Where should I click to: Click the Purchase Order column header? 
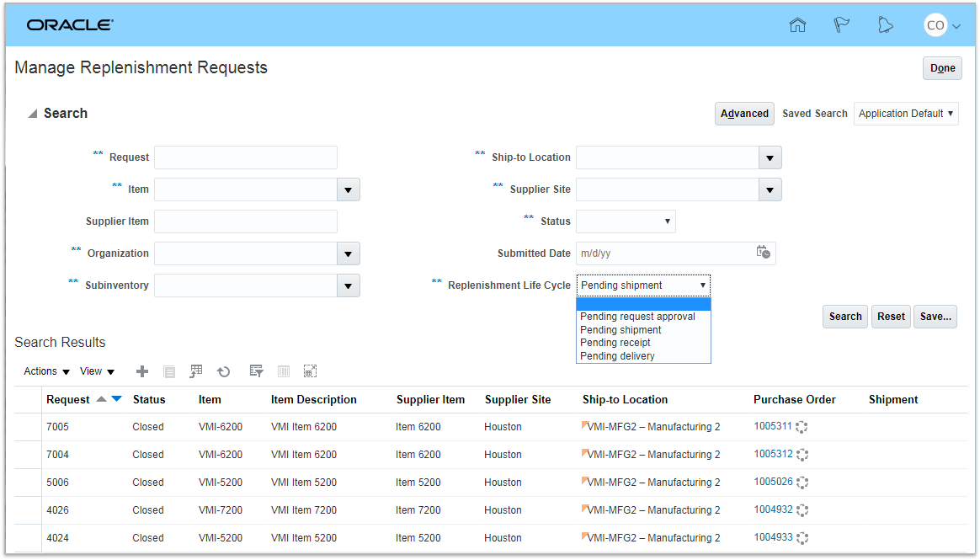[795, 399]
